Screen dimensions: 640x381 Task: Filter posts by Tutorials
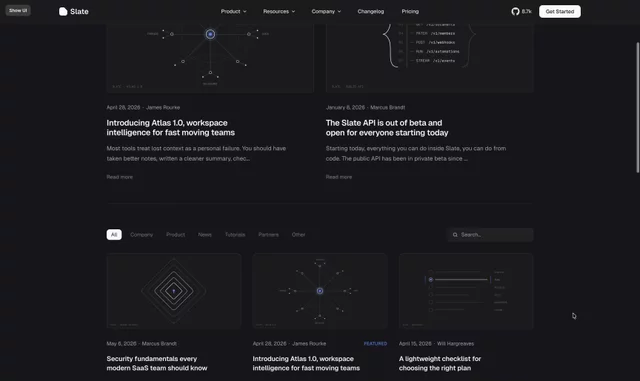coord(235,235)
